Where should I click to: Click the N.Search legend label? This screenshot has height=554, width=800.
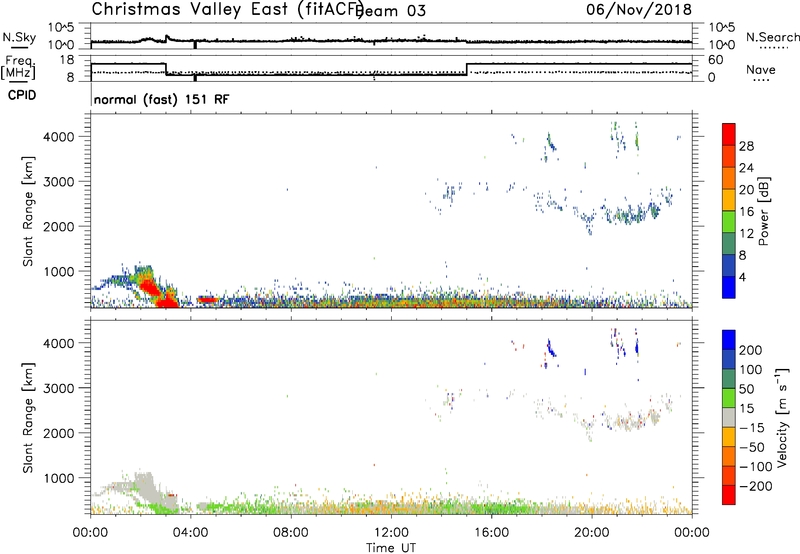(772, 37)
